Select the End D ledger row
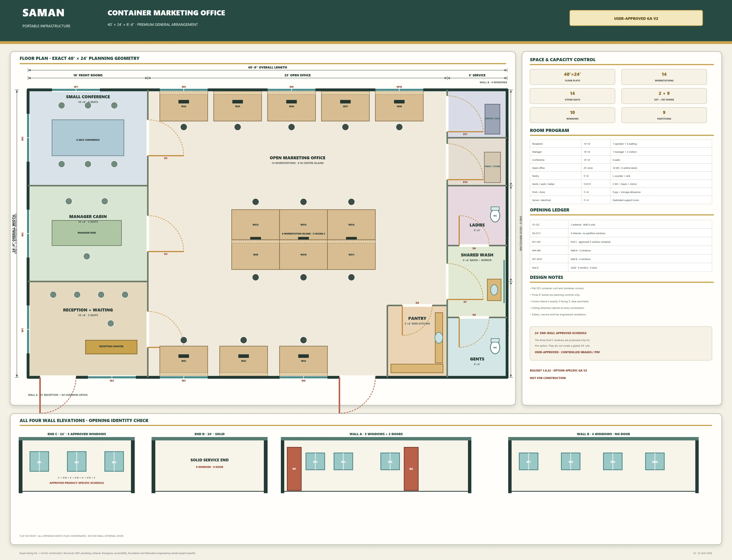Image resolution: width=732 pixels, height=560 pixels. coord(621,268)
